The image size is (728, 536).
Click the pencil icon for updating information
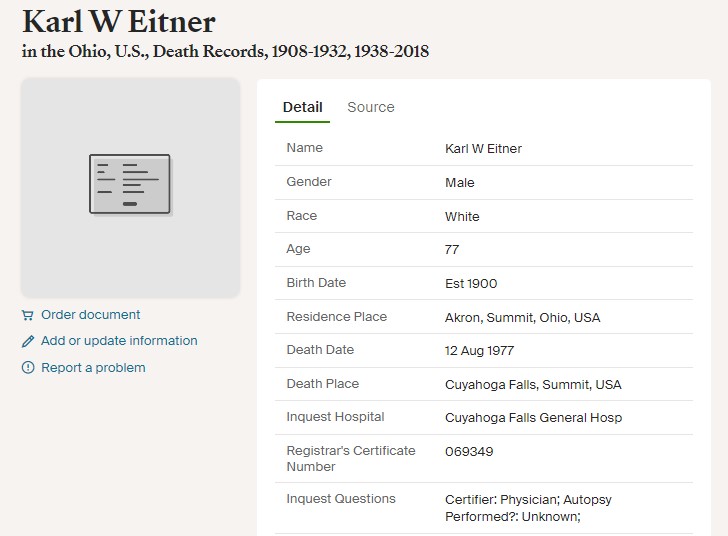pos(28,341)
